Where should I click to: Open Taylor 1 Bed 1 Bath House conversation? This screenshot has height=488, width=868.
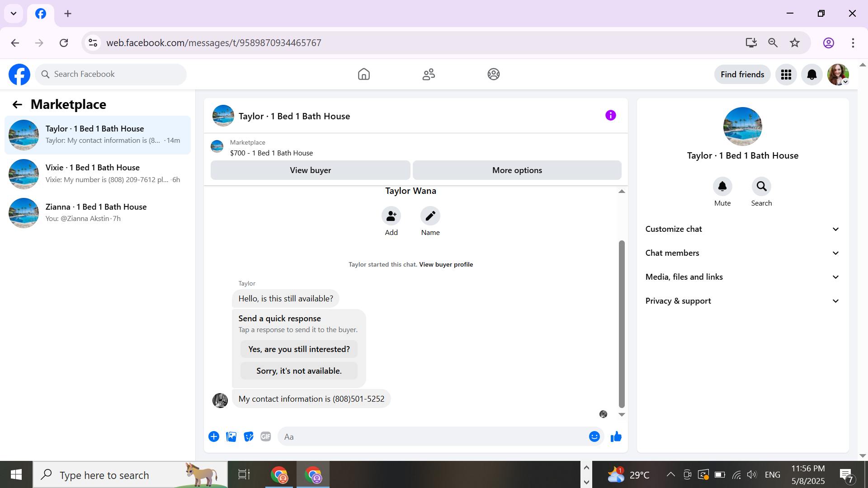point(98,135)
